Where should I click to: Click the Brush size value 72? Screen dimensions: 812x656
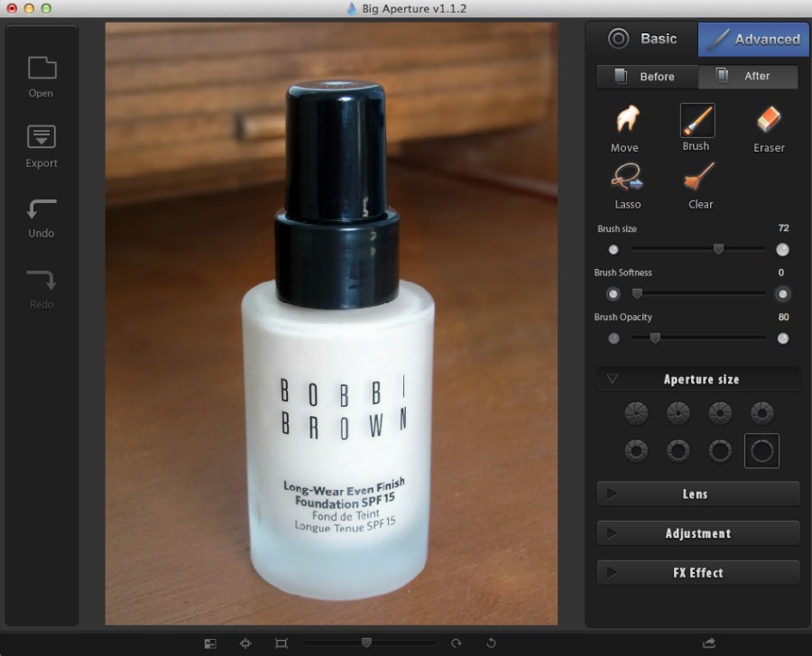tap(783, 227)
